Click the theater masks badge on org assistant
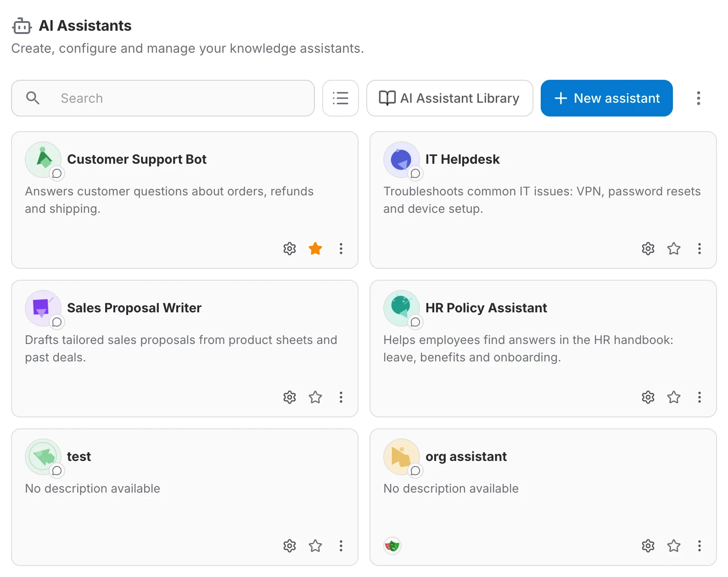This screenshot has width=728, height=577. [392, 546]
